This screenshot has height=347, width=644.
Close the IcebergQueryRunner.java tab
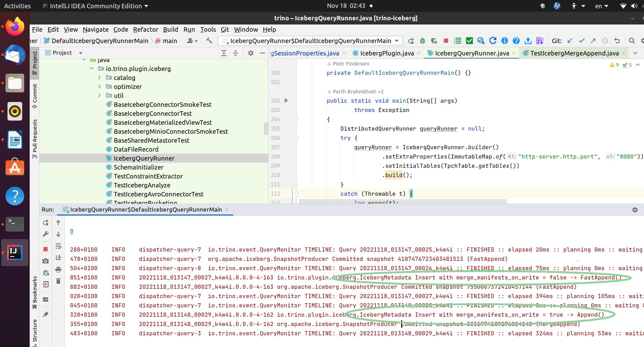(514, 53)
